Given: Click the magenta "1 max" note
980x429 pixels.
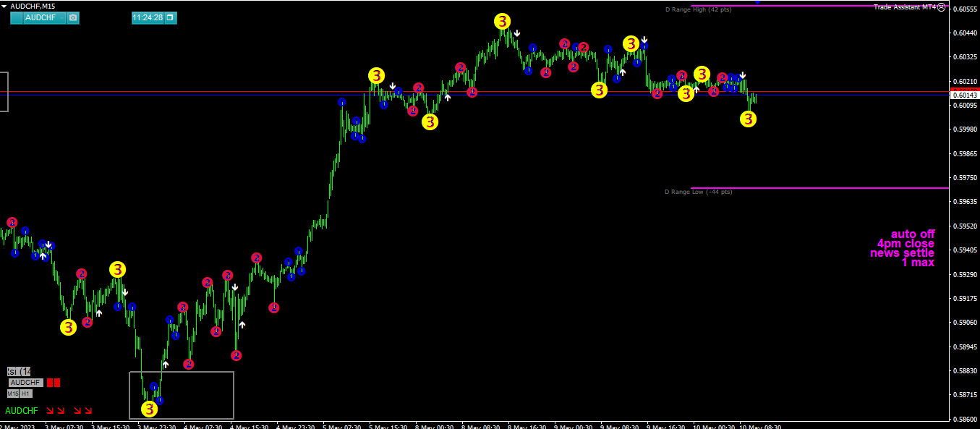Looking at the screenshot, I should pos(918,263).
